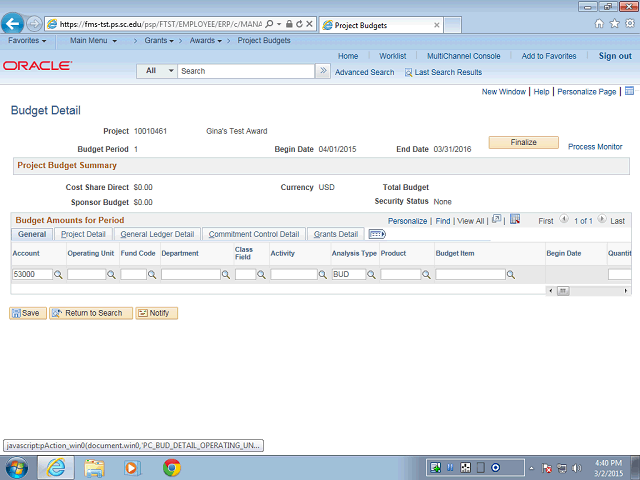Click the Analysis Type field containing BUD
The width and height of the screenshot is (640, 480).
349,274
